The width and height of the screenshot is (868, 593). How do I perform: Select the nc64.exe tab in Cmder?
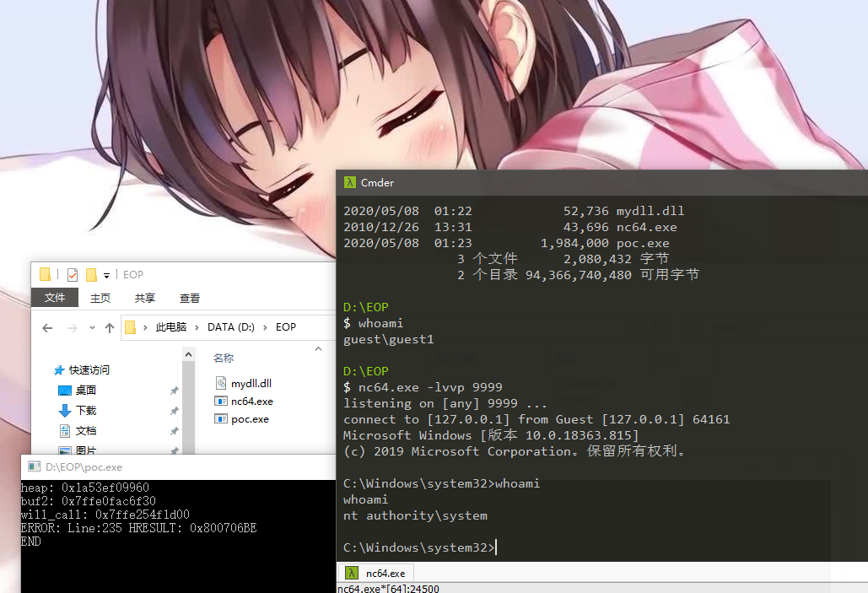[x=375, y=573]
